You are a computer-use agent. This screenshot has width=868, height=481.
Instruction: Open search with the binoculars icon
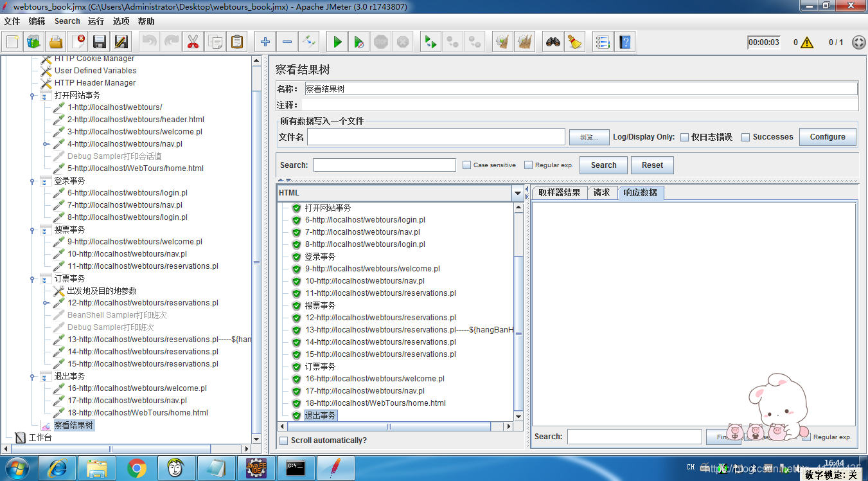pyautogui.click(x=553, y=42)
